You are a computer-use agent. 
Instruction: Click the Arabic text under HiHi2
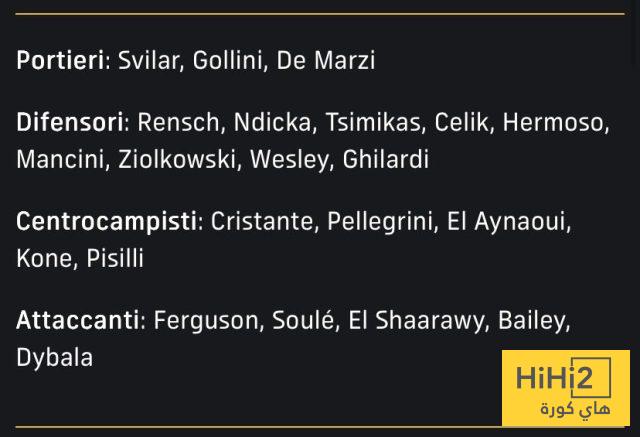pos(574,409)
